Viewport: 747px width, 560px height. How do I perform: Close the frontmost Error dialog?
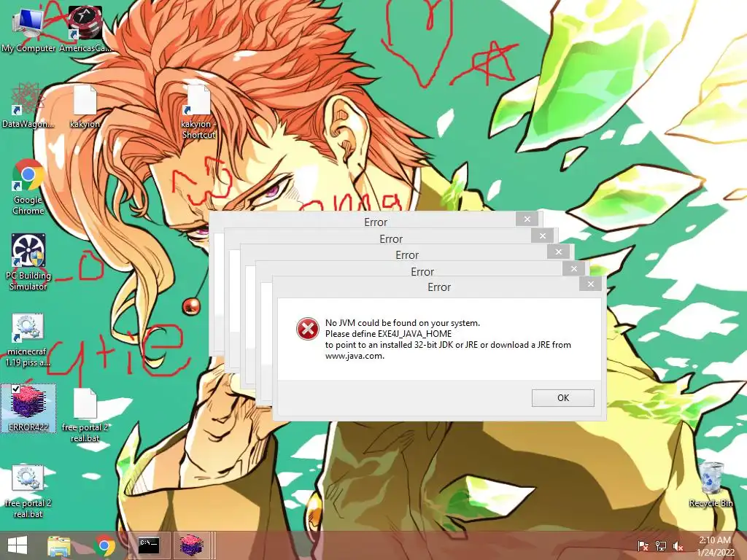tap(590, 284)
